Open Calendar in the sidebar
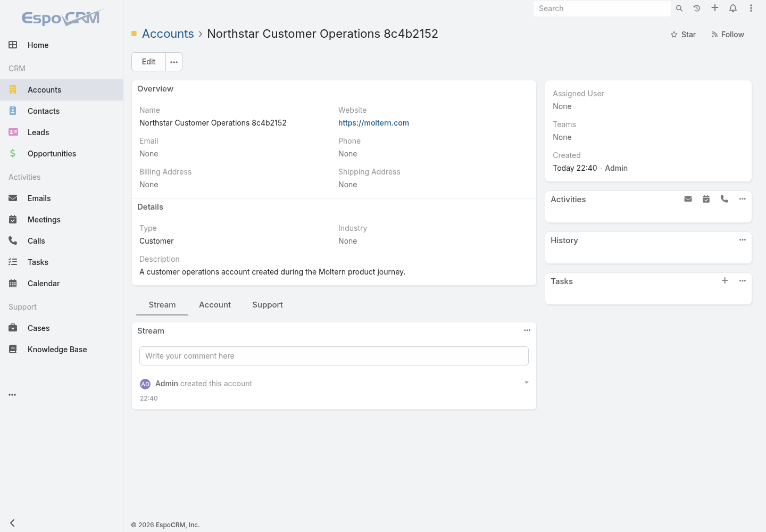Viewport: 766px width, 532px height. click(x=62, y=284)
